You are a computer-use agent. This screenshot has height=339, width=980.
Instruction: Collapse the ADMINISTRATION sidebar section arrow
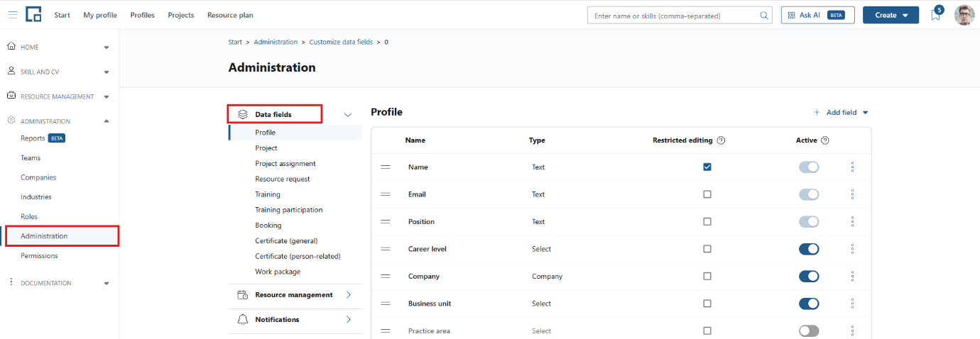pyautogui.click(x=107, y=121)
